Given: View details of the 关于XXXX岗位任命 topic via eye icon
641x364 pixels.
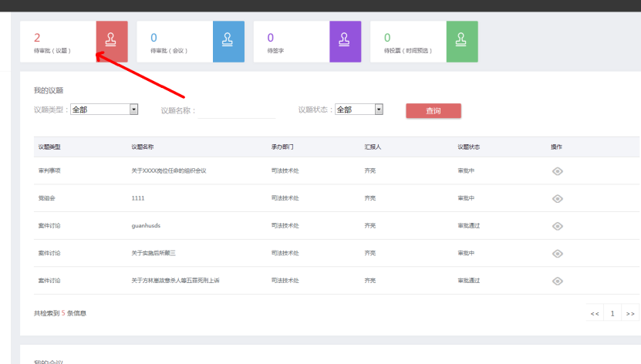Looking at the screenshot, I should click(x=558, y=170).
